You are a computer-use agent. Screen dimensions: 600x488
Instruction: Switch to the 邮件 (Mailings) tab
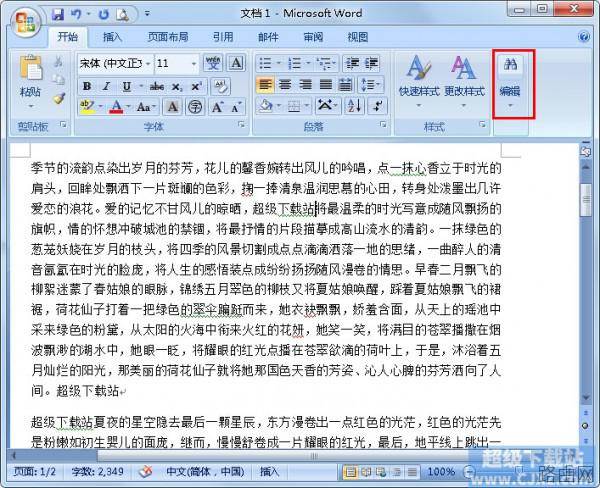point(268,37)
